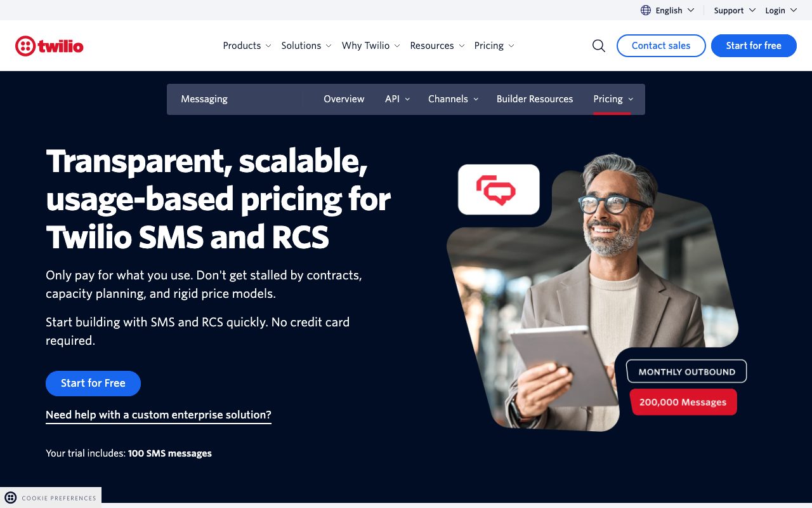Open the Resources dropdown
Image resolution: width=812 pixels, height=508 pixels.
437,46
